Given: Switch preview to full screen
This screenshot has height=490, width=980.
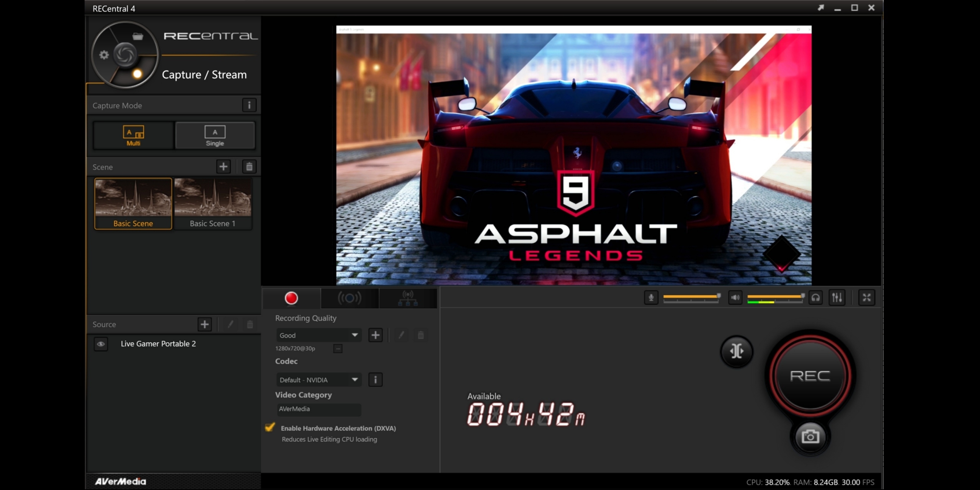Looking at the screenshot, I should [x=867, y=298].
